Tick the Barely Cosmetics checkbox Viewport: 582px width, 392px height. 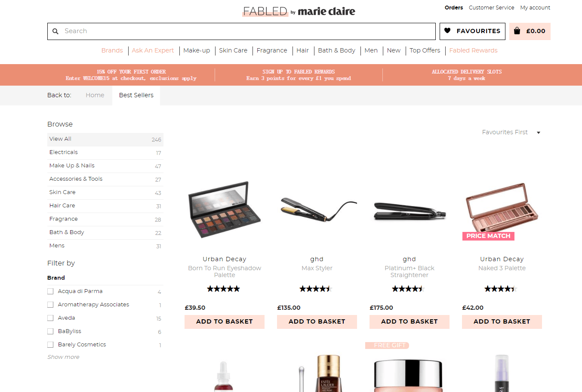50,345
